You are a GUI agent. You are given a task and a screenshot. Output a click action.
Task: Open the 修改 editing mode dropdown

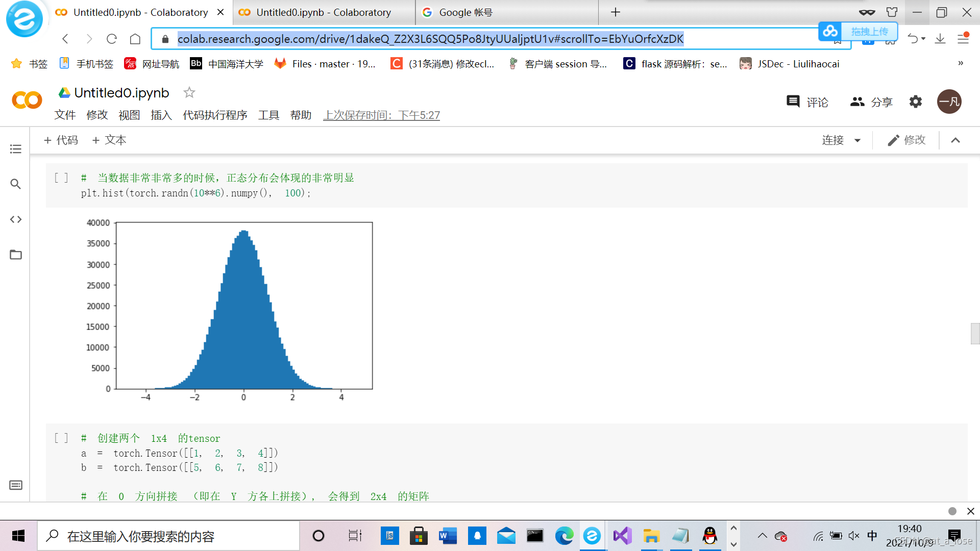click(x=906, y=140)
